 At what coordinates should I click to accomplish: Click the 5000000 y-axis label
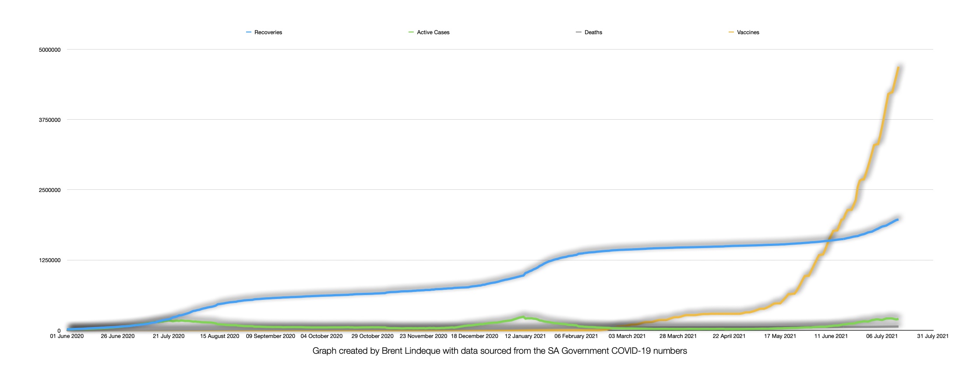pos(49,50)
